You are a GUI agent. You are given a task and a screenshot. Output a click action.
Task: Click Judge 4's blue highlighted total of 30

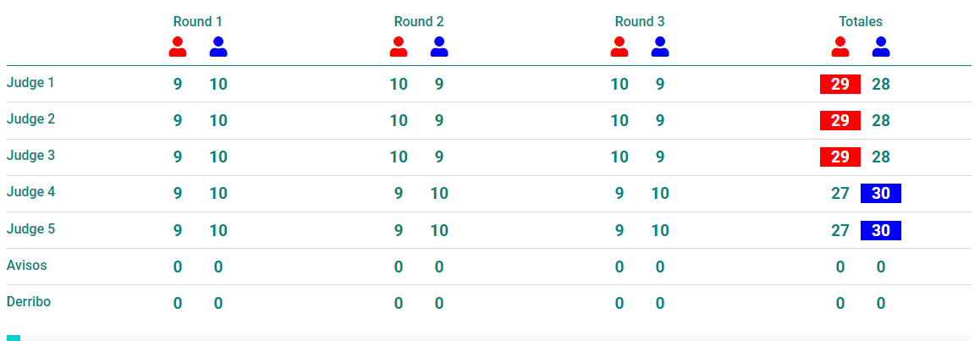click(881, 194)
